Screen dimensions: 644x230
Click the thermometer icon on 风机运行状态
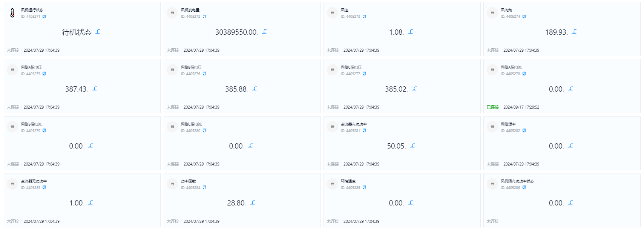(12, 13)
